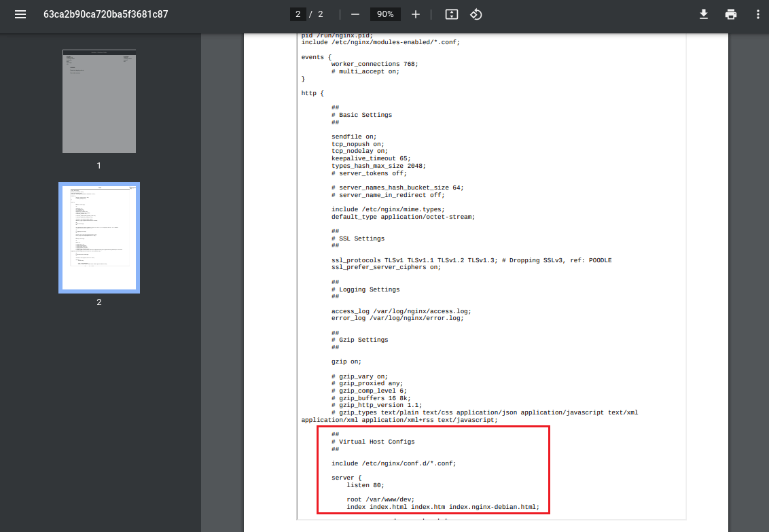Viewport: 769px width, 532px height.
Task: Click the '# Basic Settings' comment line
Action: tap(361, 116)
